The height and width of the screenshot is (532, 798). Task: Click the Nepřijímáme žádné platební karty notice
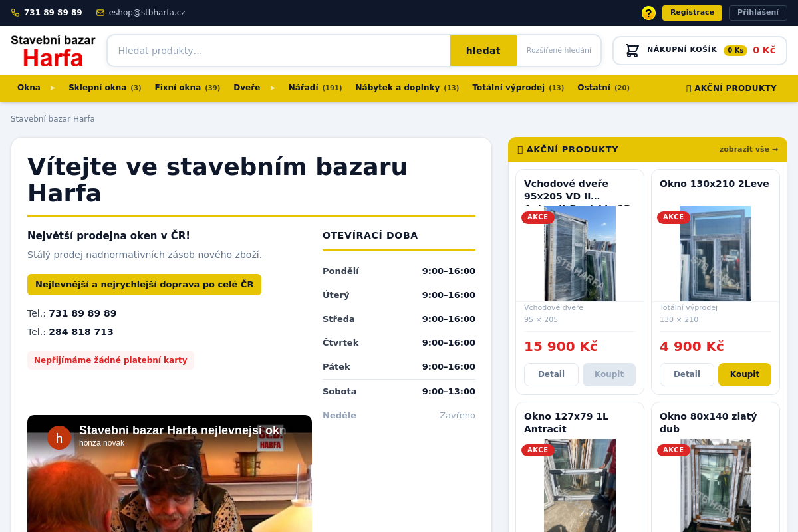point(110,360)
